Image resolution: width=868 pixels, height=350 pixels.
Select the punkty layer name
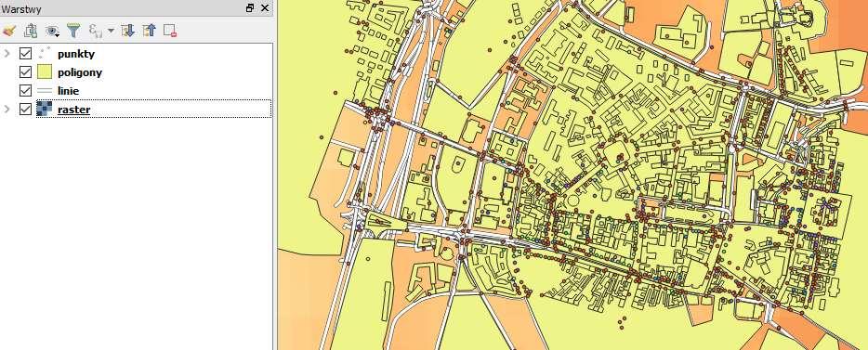pyautogui.click(x=76, y=54)
